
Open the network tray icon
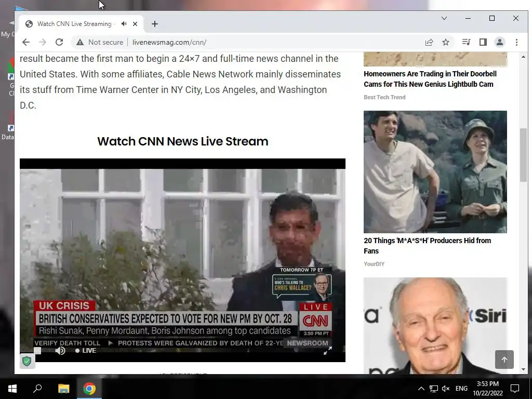434,389
